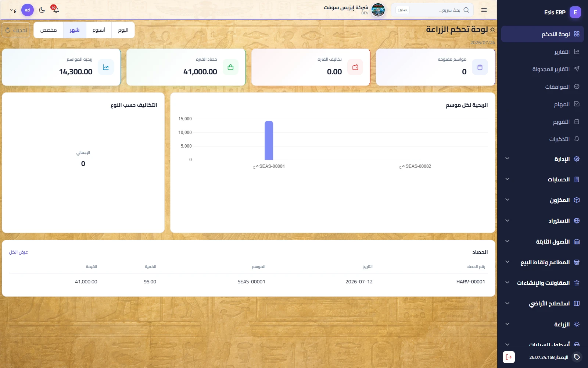Click the التاريخ column header
The width and height of the screenshot is (588, 368).
pyautogui.click(x=367, y=266)
